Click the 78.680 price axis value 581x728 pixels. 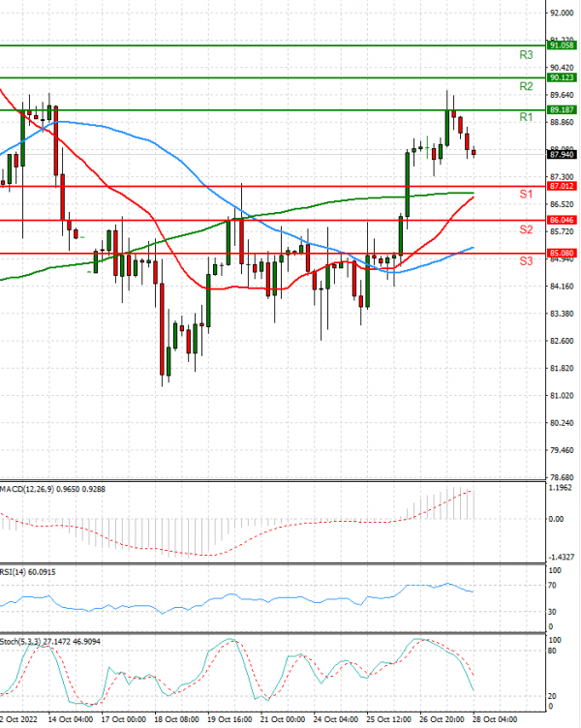click(562, 477)
